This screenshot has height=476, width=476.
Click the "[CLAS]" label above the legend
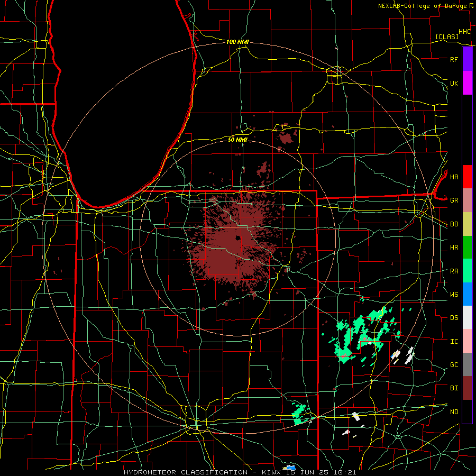click(447, 36)
